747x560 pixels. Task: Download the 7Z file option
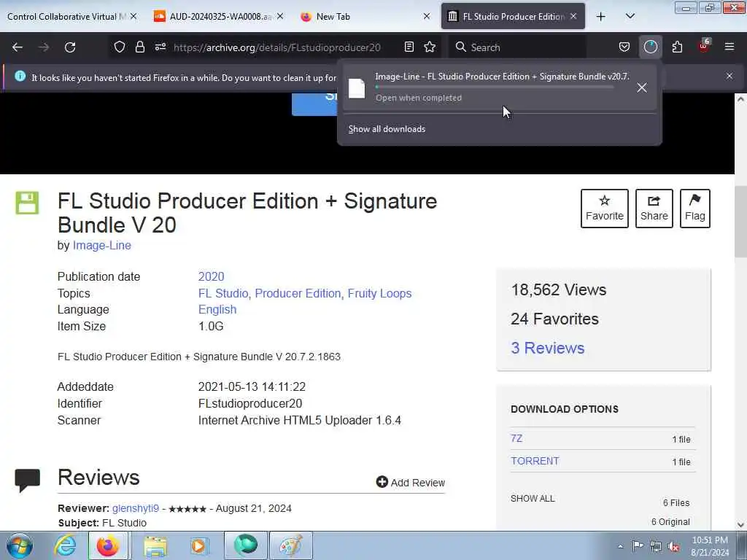(x=516, y=438)
